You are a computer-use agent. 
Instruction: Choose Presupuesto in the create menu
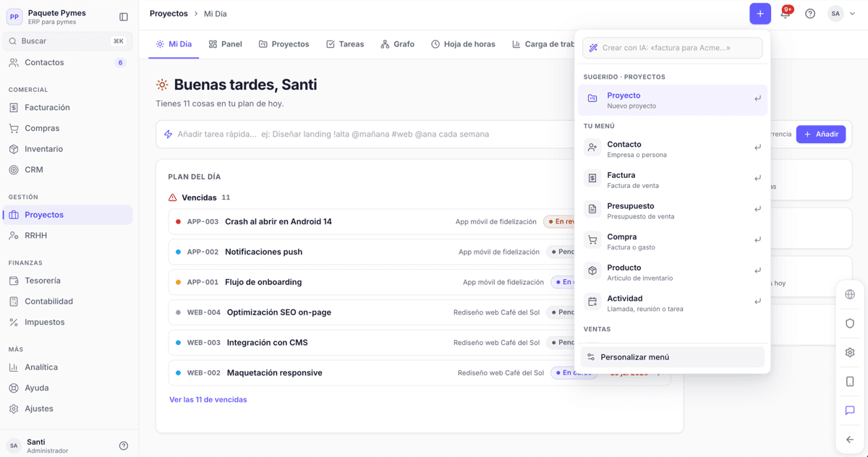[x=671, y=210]
